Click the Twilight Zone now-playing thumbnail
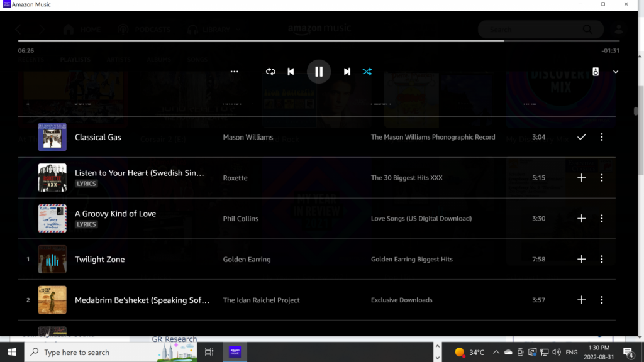This screenshot has height=362, width=644. click(x=52, y=259)
